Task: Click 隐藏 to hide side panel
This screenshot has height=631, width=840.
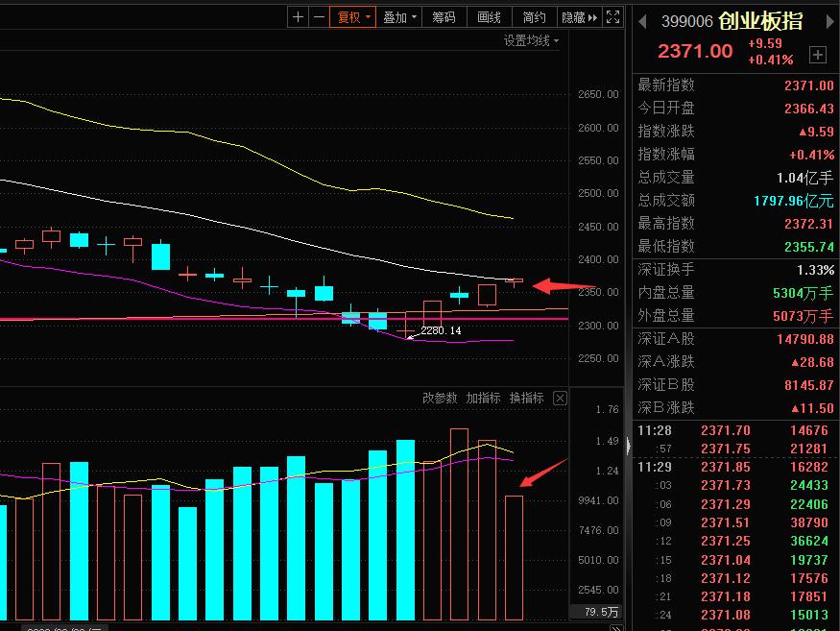Action: [x=579, y=17]
